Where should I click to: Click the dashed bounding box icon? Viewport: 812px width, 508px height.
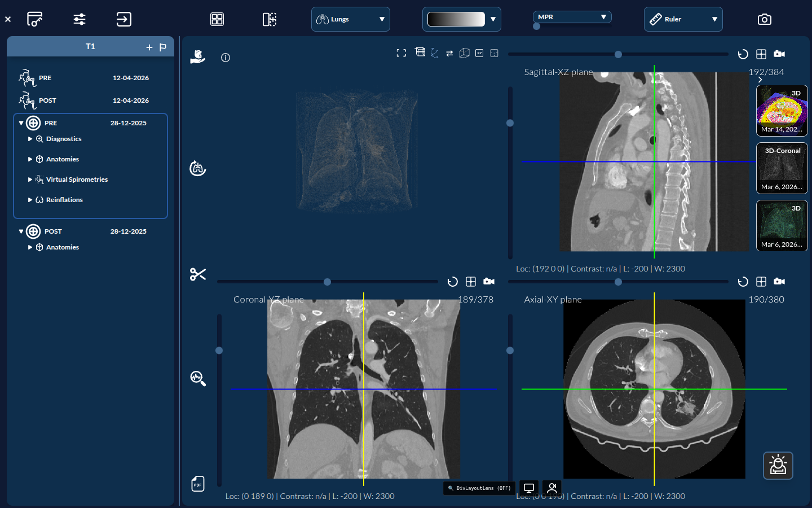click(x=494, y=53)
